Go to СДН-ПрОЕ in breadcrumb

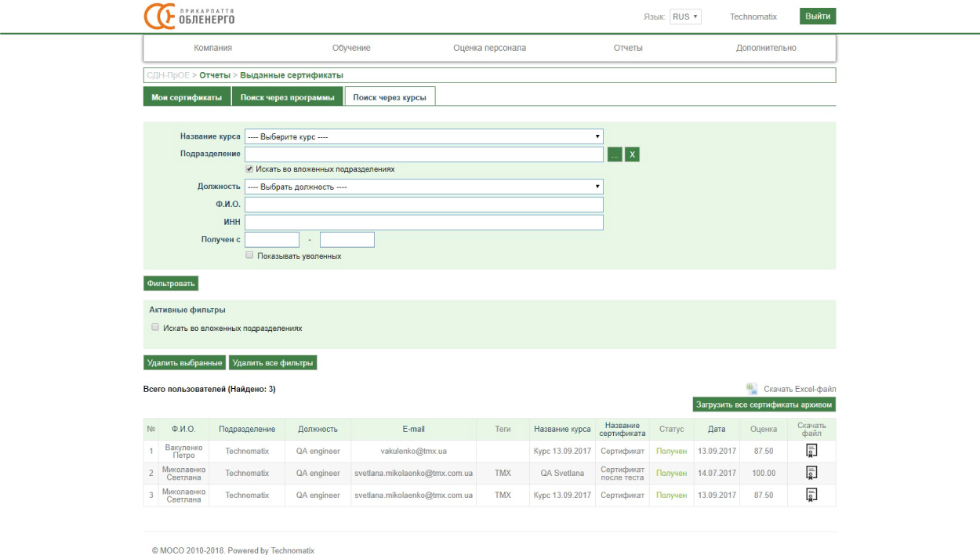pyautogui.click(x=168, y=75)
